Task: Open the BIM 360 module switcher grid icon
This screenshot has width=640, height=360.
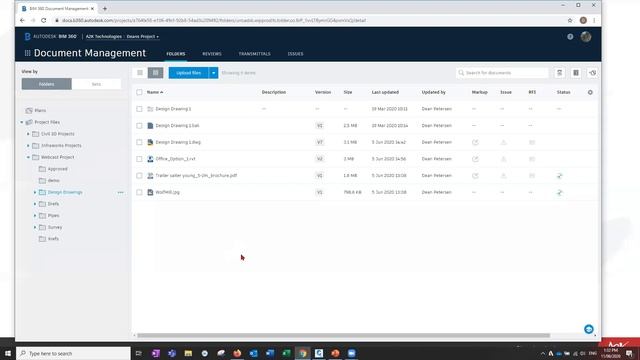Action: 27,53
